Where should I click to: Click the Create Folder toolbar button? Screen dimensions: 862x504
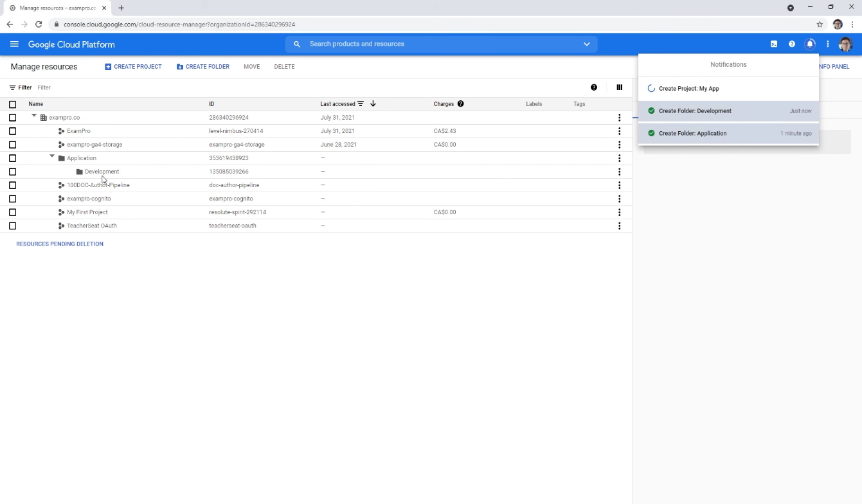tap(203, 67)
